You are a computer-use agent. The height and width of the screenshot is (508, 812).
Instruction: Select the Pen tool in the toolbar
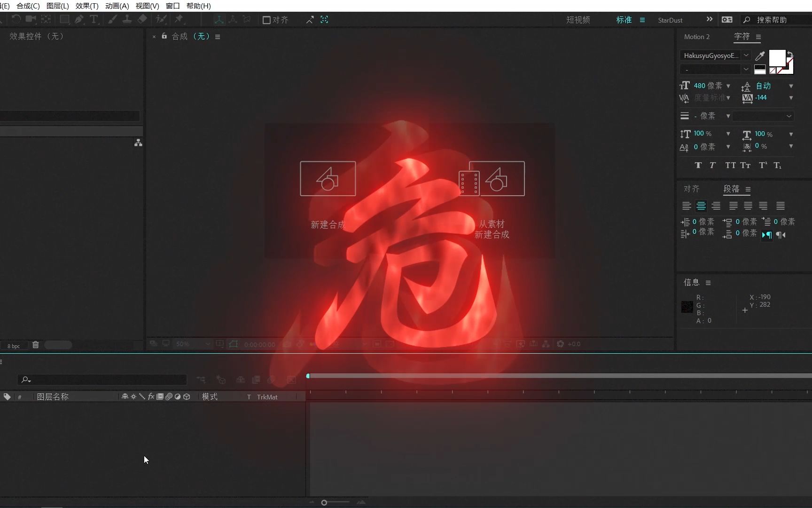coord(79,19)
